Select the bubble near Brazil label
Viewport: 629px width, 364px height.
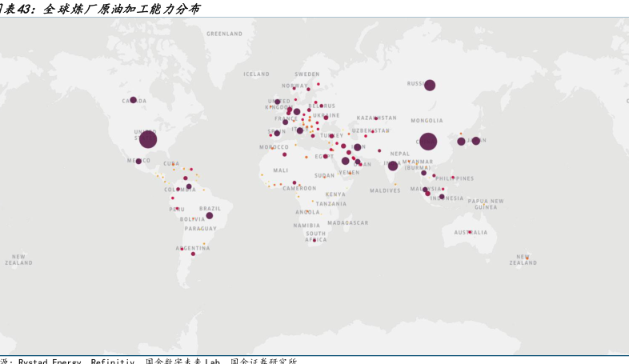pyautogui.click(x=209, y=215)
